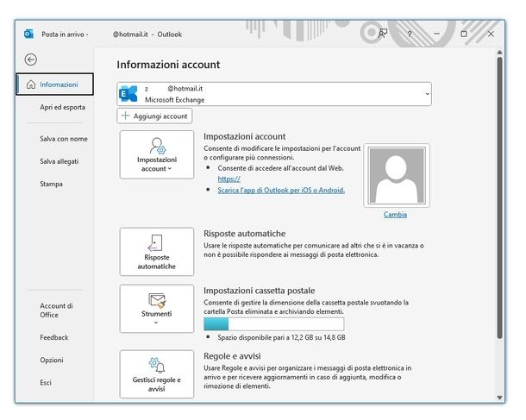The width and height of the screenshot is (526, 420).
Task: Open the Strumenti dropdown tile
Action: (157, 309)
